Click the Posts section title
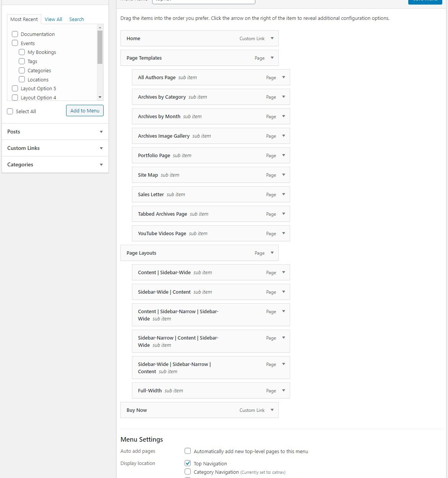The image size is (448, 478). 14,132
